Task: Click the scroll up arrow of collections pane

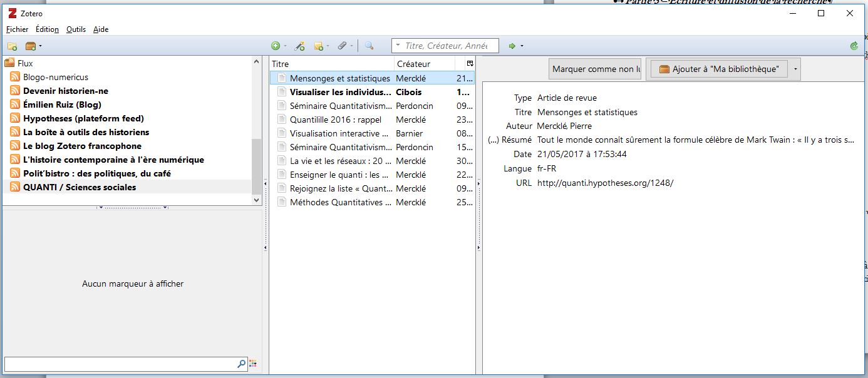Action: 256,61
